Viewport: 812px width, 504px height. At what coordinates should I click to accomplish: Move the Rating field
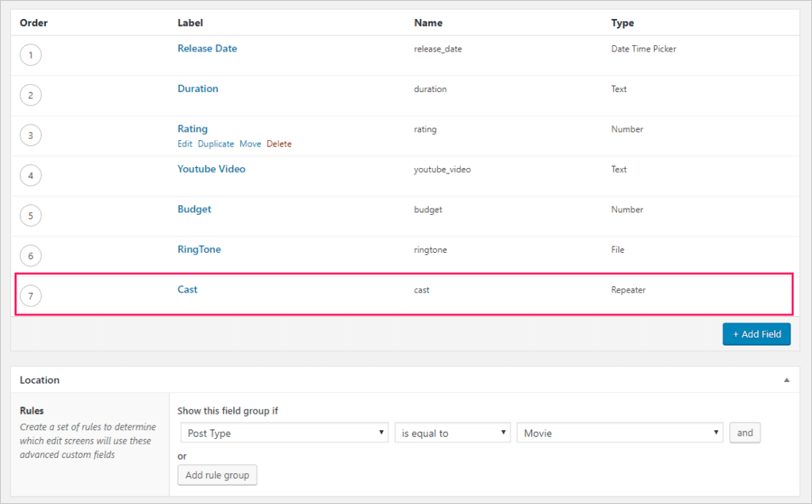(250, 143)
